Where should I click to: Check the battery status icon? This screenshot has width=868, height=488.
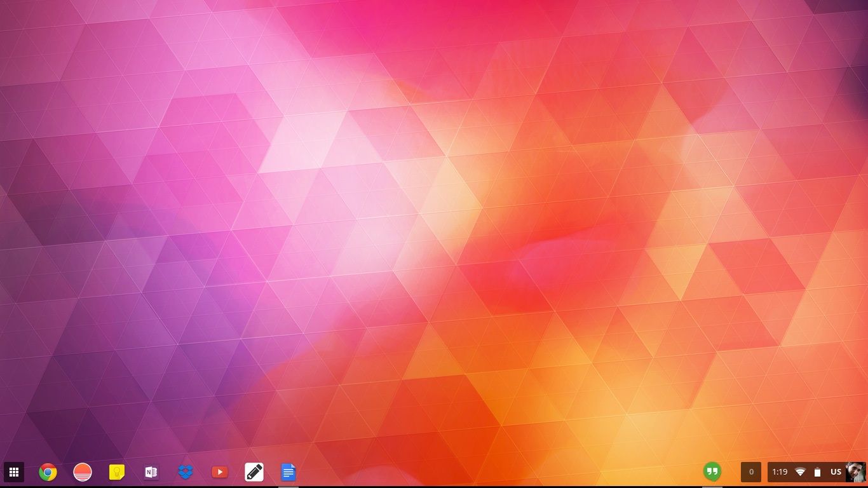(x=817, y=472)
